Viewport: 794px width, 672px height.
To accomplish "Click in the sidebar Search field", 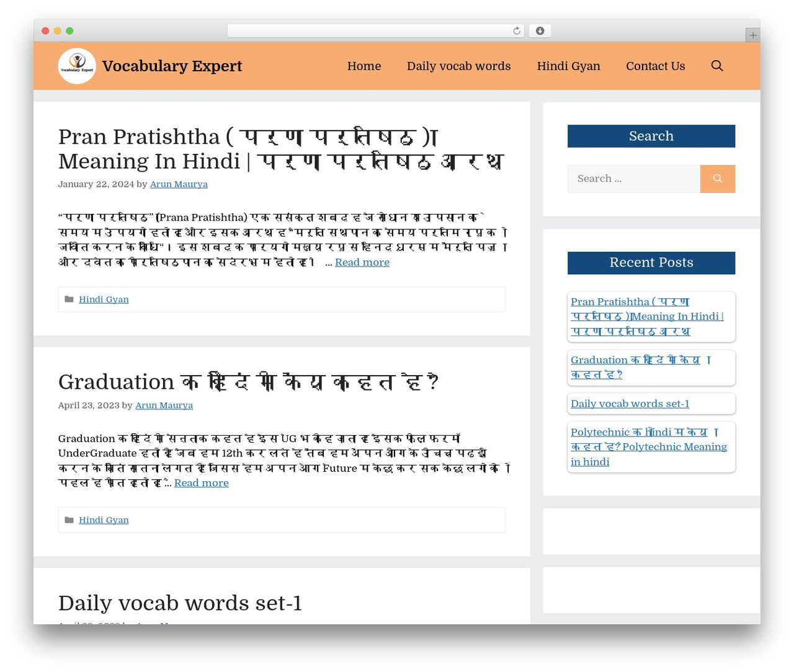I will click(634, 179).
